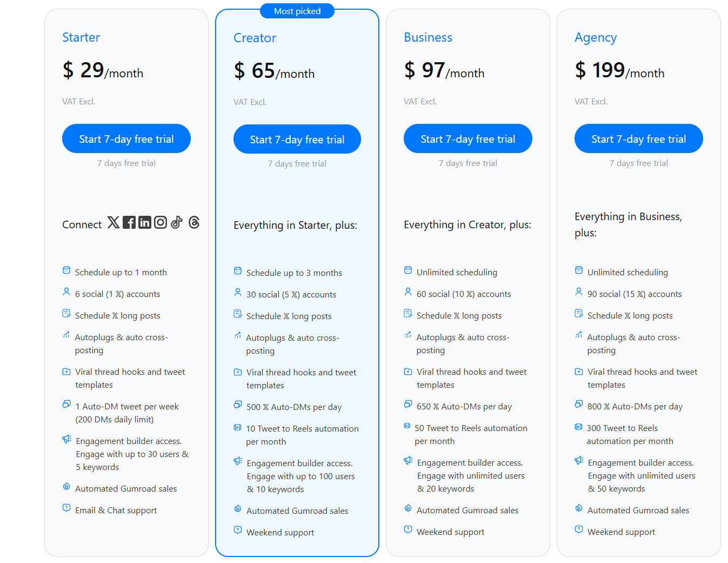Click the X social connect icon

[x=113, y=222]
